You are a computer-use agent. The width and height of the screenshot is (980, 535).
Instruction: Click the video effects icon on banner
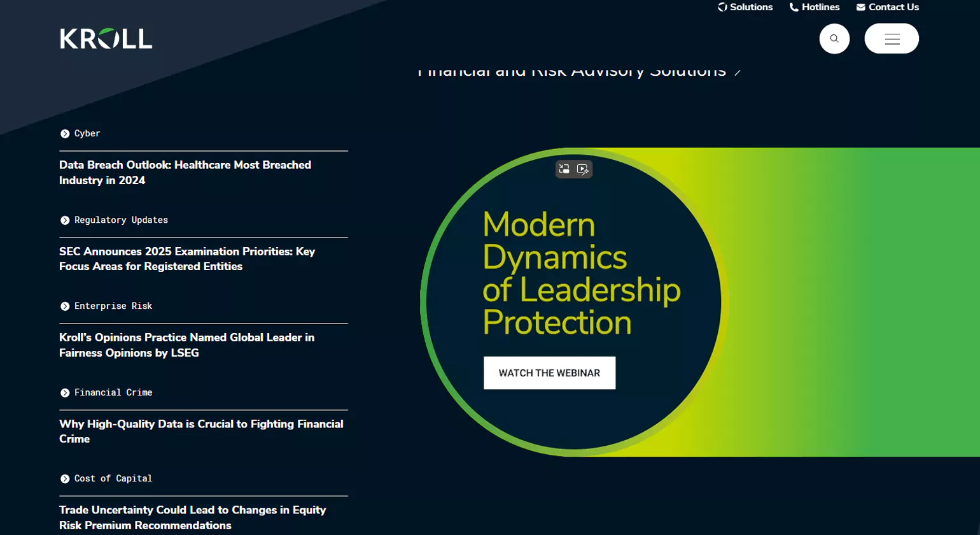click(582, 169)
